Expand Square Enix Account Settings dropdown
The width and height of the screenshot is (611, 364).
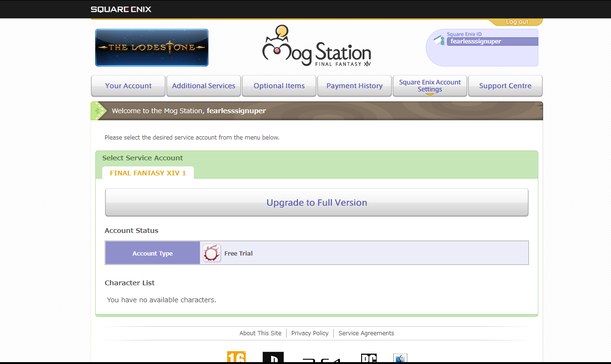coord(430,86)
